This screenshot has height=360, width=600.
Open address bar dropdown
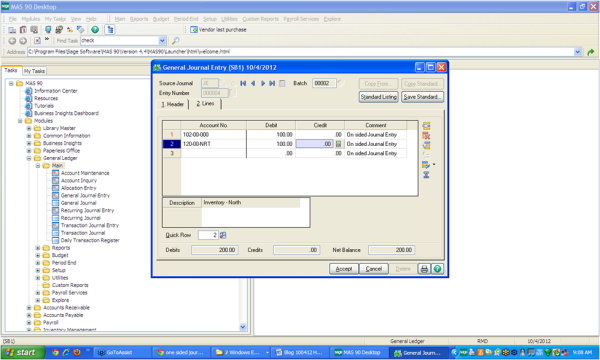click(577, 52)
